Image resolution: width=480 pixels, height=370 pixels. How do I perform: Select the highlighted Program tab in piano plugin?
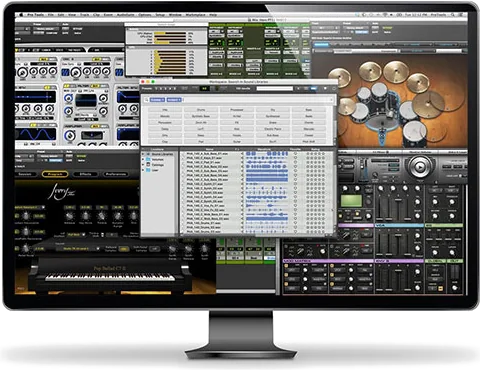click(55, 174)
